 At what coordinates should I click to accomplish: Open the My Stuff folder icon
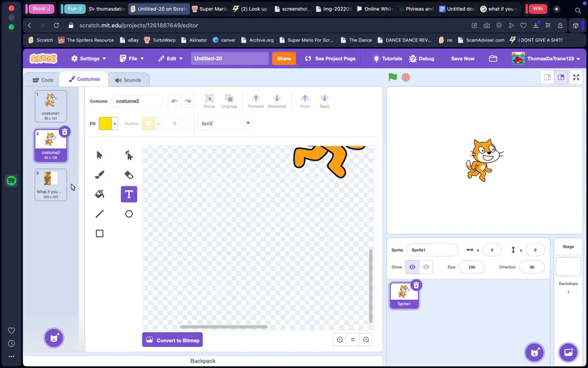click(493, 59)
